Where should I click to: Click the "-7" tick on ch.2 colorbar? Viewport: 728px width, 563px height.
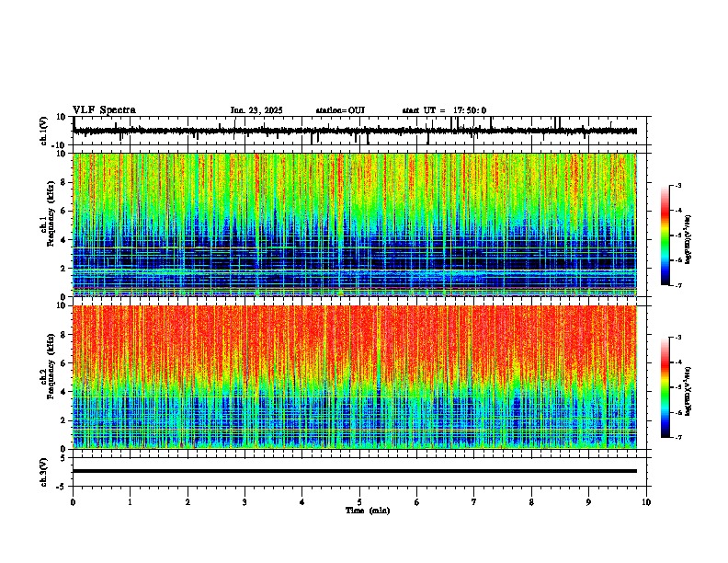click(x=677, y=438)
